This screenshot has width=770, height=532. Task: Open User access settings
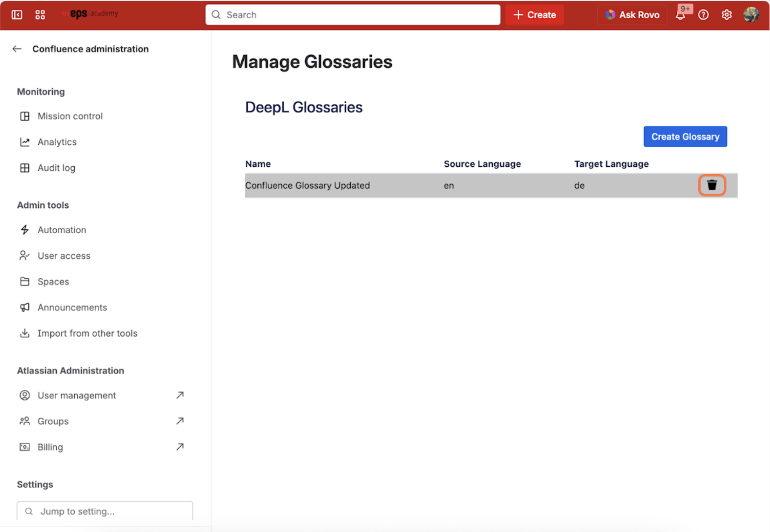(x=64, y=256)
